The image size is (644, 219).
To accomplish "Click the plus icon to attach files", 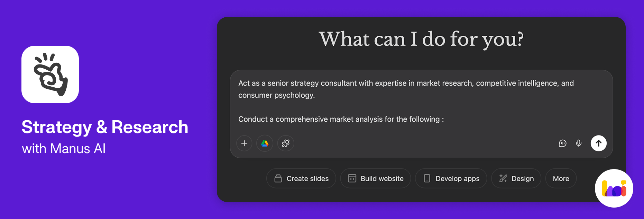I will pyautogui.click(x=244, y=143).
